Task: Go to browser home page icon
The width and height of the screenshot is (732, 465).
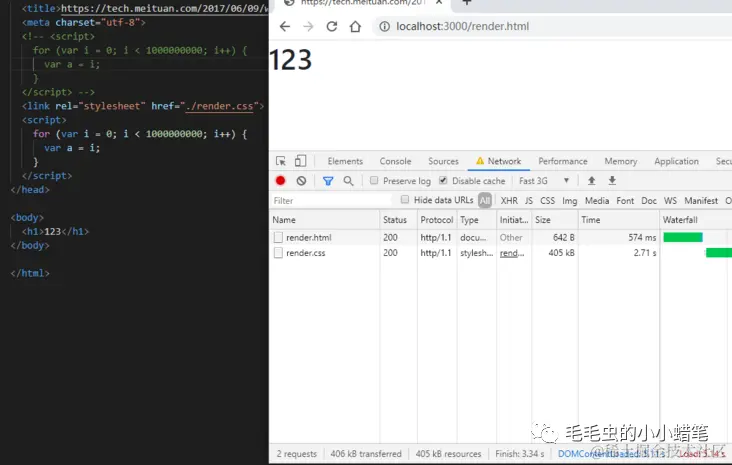Action: click(355, 27)
